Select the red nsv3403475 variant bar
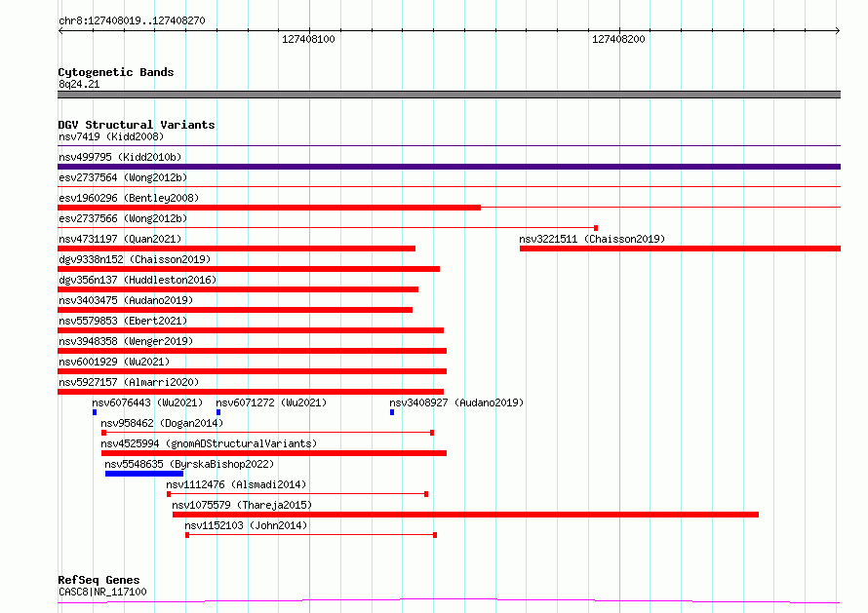The width and height of the screenshot is (868, 613). tap(235, 310)
